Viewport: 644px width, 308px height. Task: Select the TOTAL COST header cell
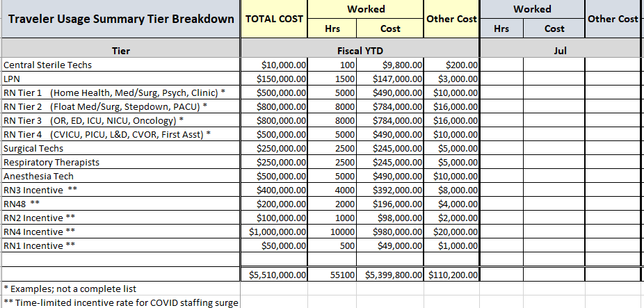point(275,19)
